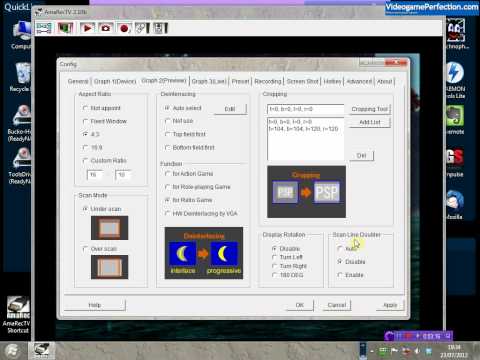480x360 pixels.
Task: Select the Over scan mode
Action: pyautogui.click(x=100, y=249)
